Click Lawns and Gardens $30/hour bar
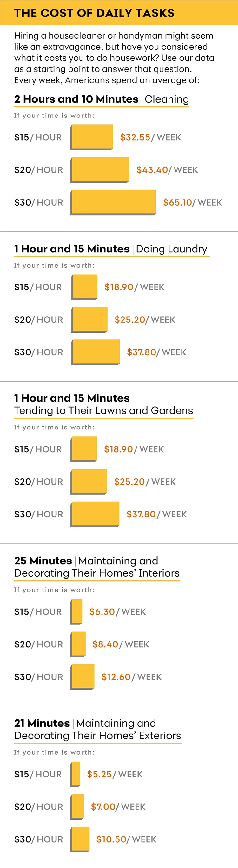Image resolution: width=238 pixels, height=868 pixels. click(x=95, y=514)
